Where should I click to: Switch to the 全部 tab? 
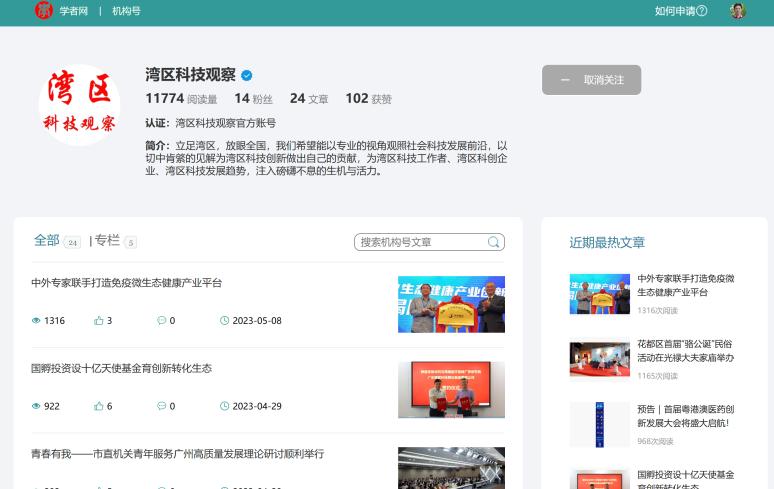(46, 240)
